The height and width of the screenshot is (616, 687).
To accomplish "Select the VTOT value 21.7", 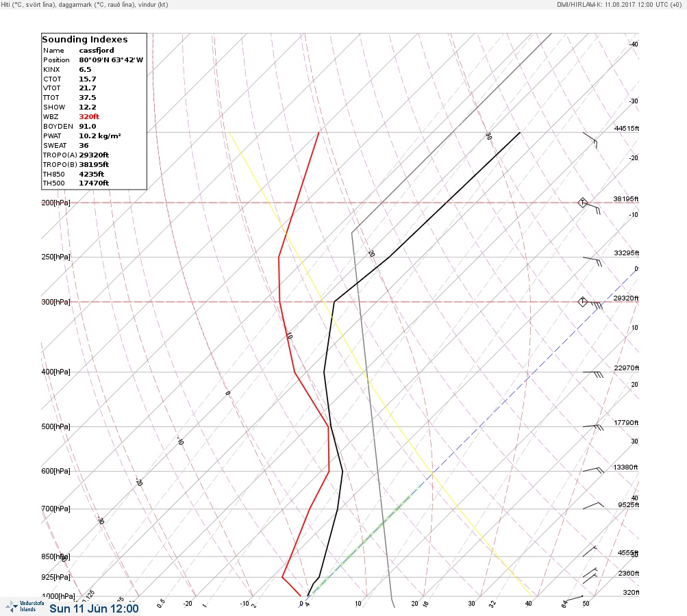I will click(x=87, y=88).
